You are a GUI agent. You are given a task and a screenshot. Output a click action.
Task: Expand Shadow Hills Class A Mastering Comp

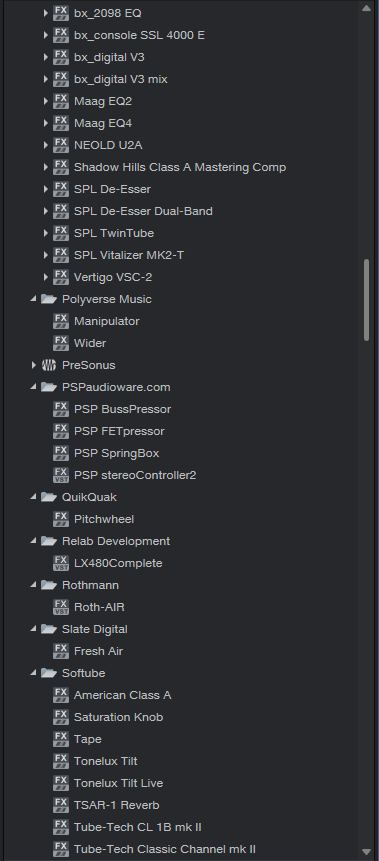point(46,167)
